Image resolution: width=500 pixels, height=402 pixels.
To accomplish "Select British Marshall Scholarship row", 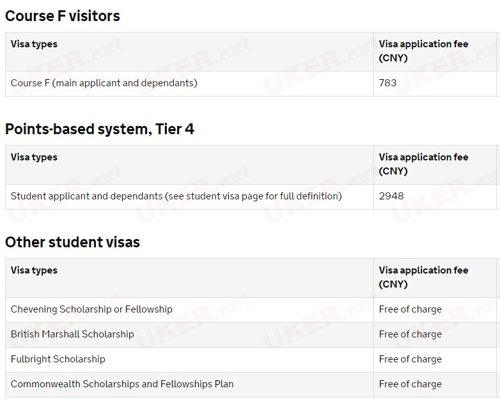I will [252, 335].
